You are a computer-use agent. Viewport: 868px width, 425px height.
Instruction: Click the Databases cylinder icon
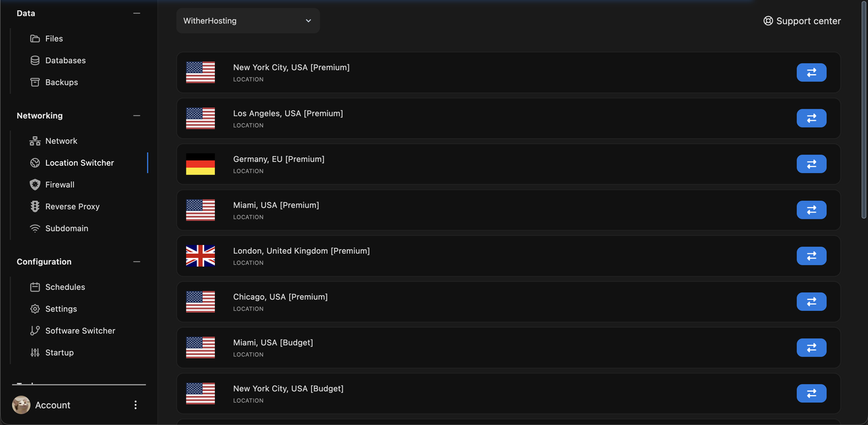35,60
